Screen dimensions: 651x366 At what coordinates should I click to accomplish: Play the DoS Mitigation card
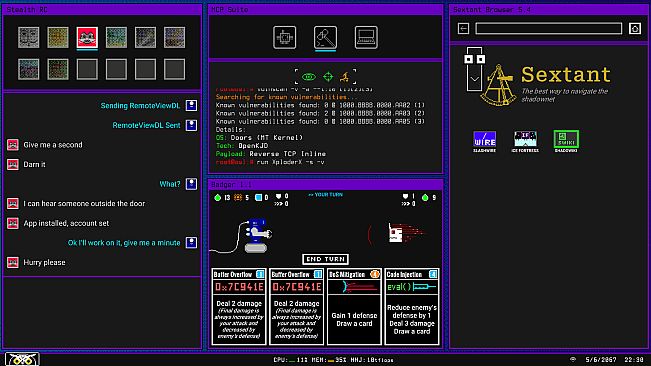click(x=354, y=307)
